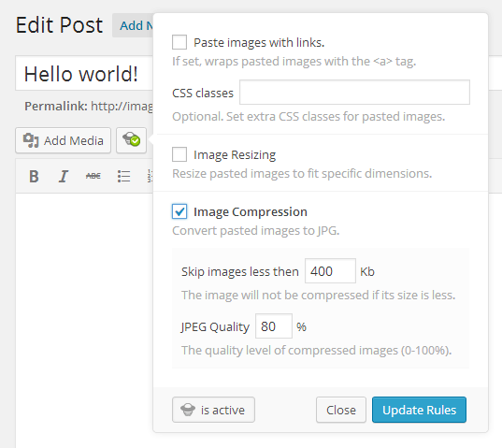Screen dimensions: 502x448
Task: Enable Paste images with links checkbox
Action: 179,42
